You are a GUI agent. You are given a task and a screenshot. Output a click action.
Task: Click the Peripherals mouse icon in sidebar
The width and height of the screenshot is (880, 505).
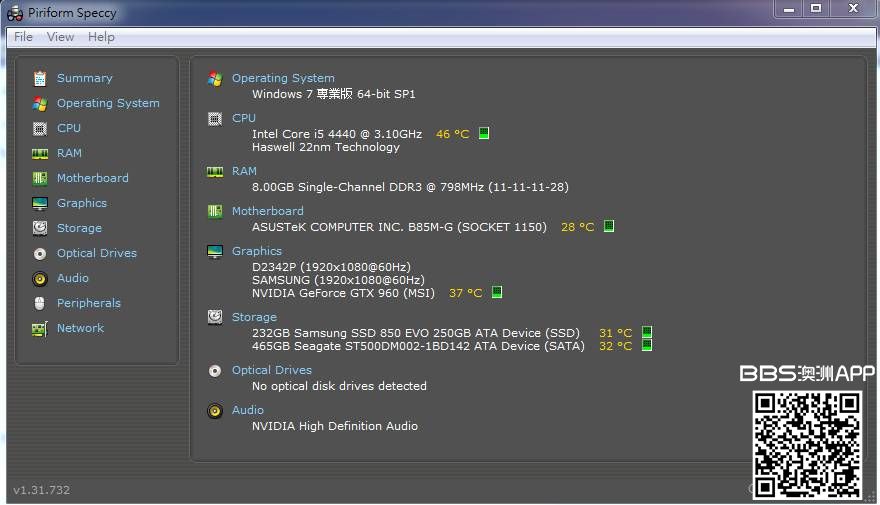click(40, 303)
